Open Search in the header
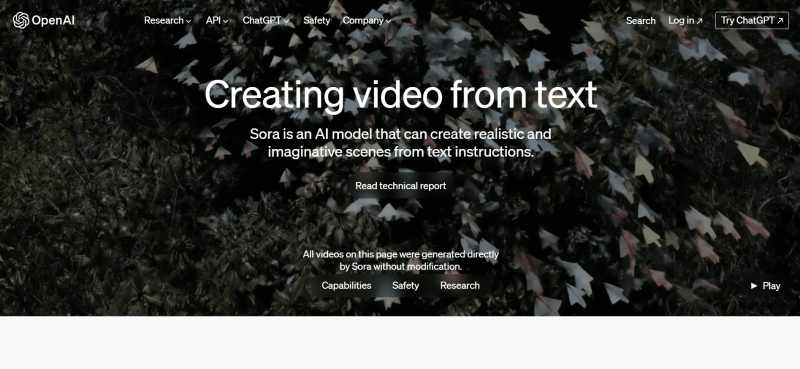Viewport: 800px width, 369px height. click(641, 20)
